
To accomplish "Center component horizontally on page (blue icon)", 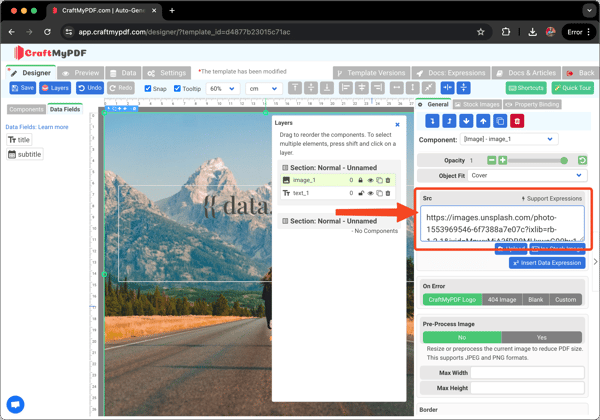I will click(x=447, y=88).
